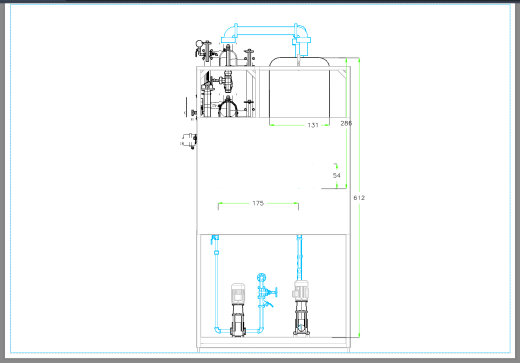Viewport: 520px width, 363px height.
Task: Select the lower dome-shaped vessel in frame
Action: coord(228,107)
